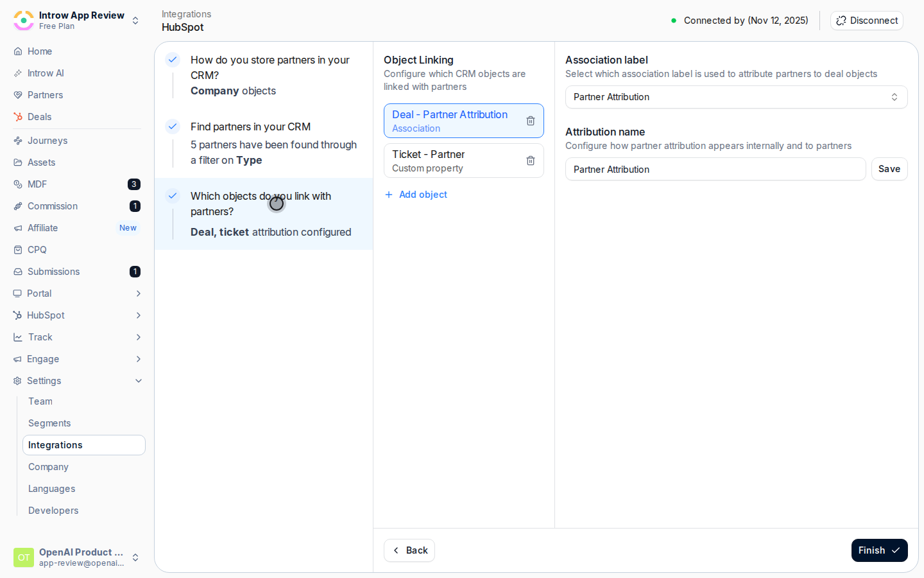Open the Company settings item

[84, 467]
